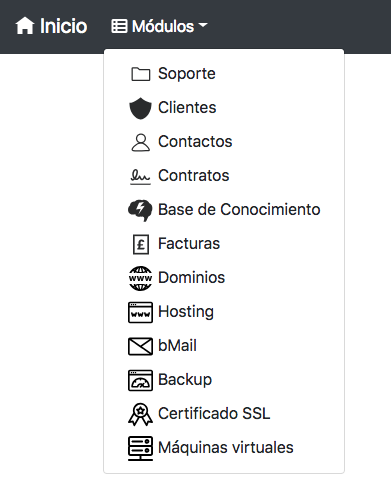Click the pound invoice icon for Facturas
The height and width of the screenshot is (500, 391).
[141, 244]
